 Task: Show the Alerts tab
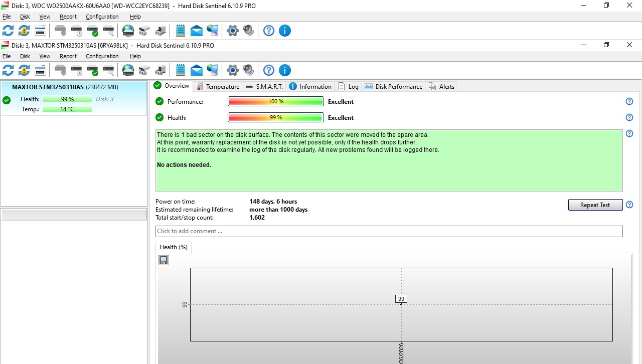coord(441,87)
